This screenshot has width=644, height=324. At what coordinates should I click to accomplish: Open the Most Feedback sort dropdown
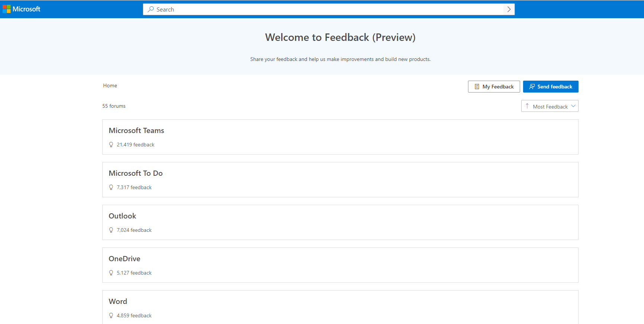point(550,106)
